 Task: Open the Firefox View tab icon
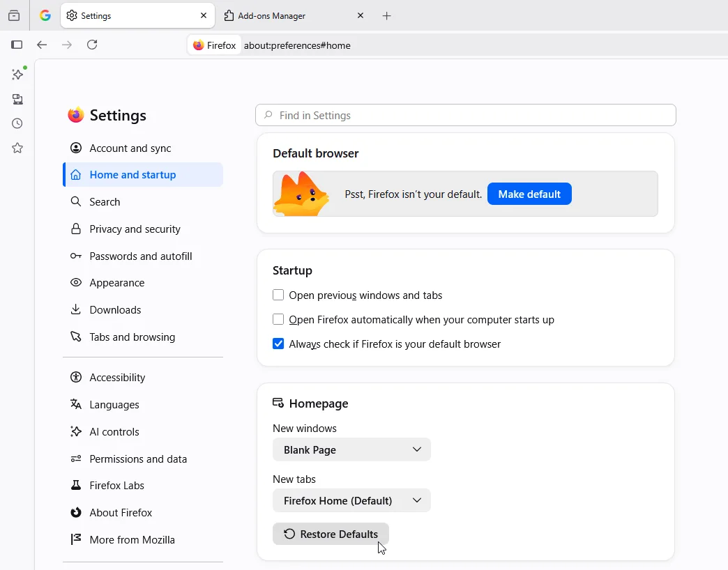click(x=14, y=16)
